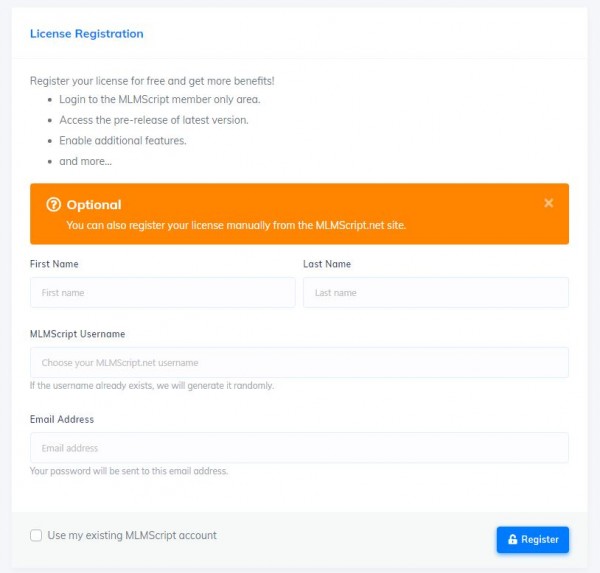Tick the Use my existing MLMScript account checkbox
600x573 pixels.
[x=36, y=535]
